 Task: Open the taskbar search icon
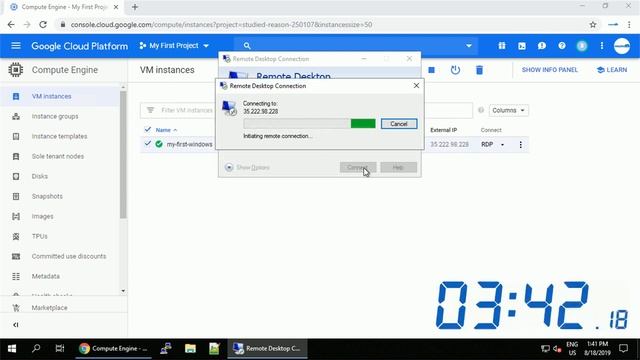[36, 349]
